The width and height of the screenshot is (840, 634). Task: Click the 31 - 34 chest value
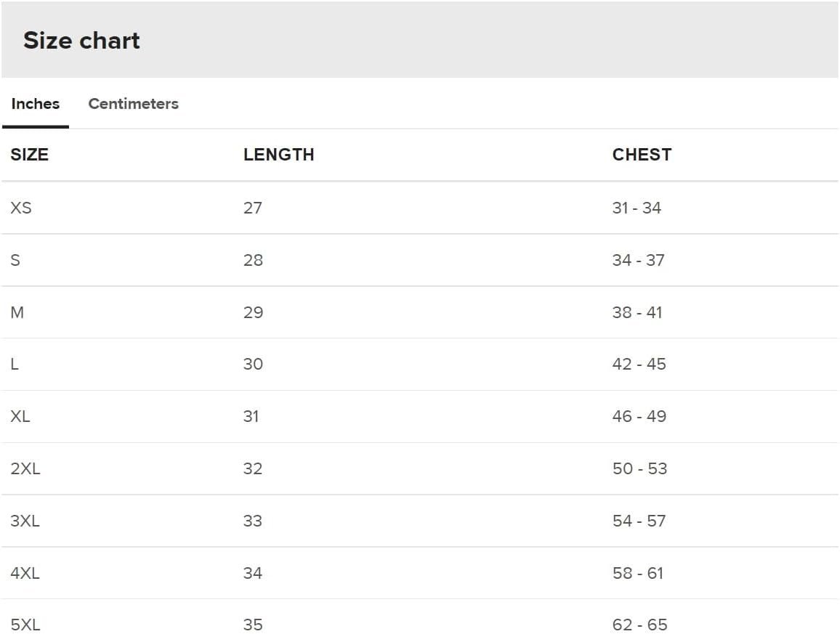pos(637,208)
